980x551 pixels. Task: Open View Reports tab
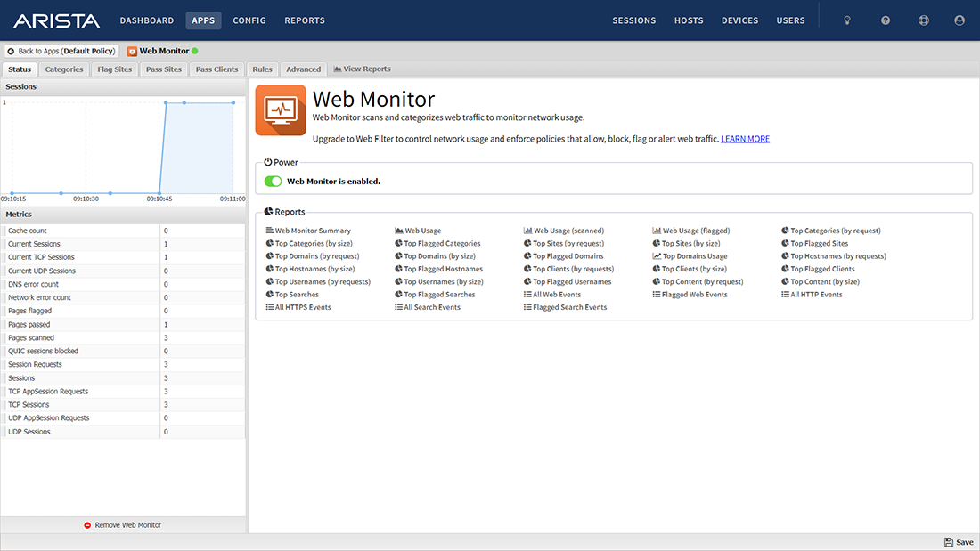[x=362, y=69]
